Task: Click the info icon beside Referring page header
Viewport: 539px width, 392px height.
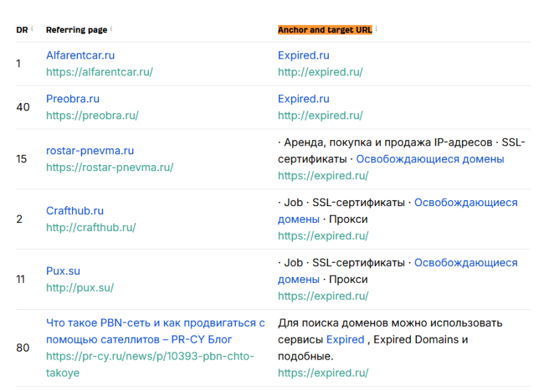Action: tap(111, 29)
